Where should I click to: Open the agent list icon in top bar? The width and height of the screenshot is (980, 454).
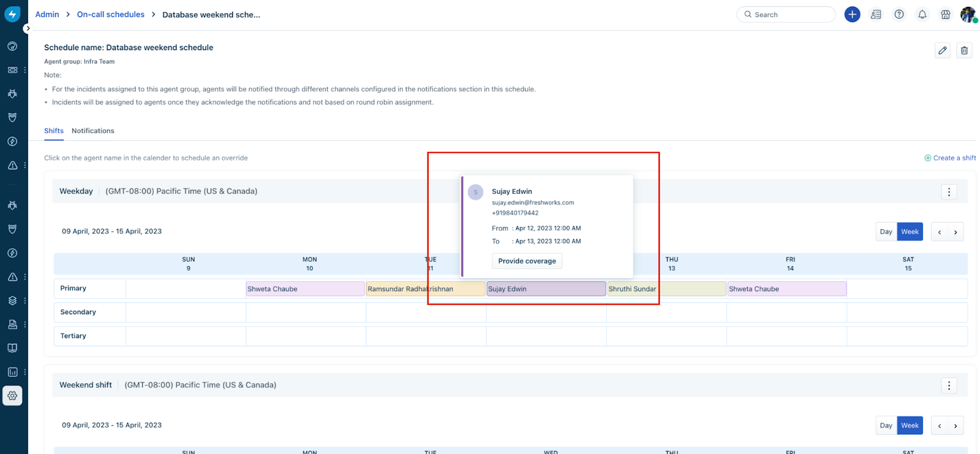click(876, 14)
